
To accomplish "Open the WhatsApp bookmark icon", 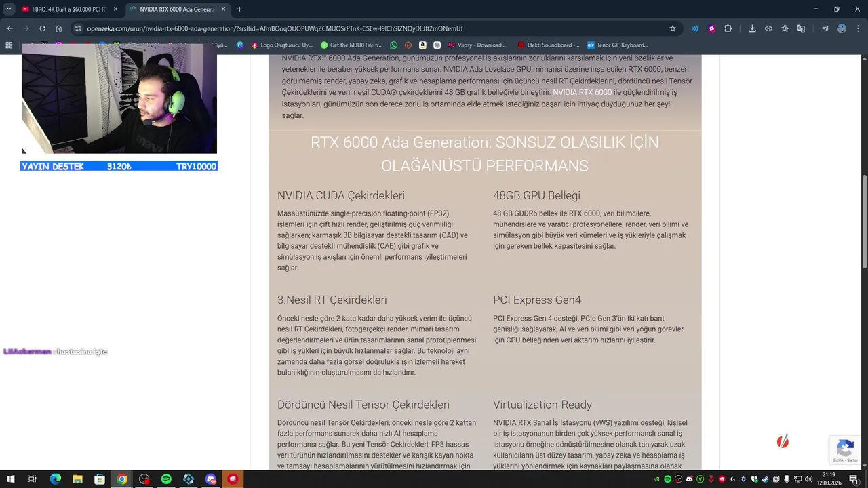I will 394,45.
